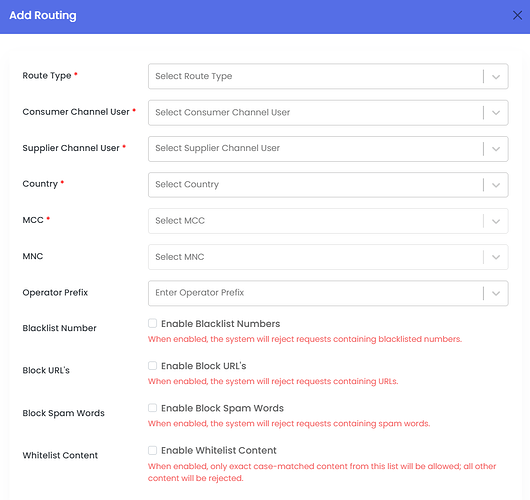Screen dimensions: 530x500
Task: Click the red spam words help text
Action: tap(289, 424)
